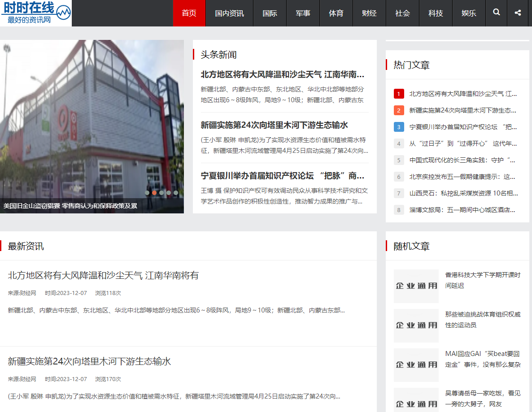Click hot article ranked number 1
Viewport: 532px width, 412px height.
463,94
